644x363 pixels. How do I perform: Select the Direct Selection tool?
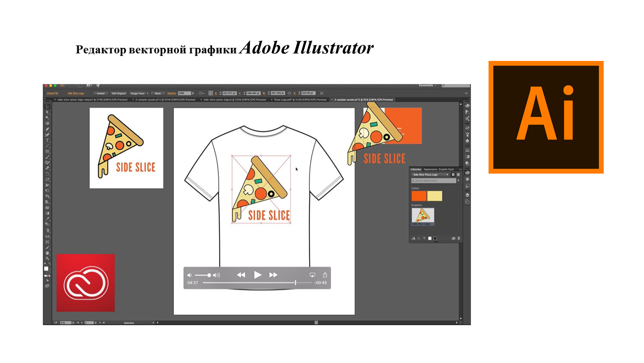coord(47,112)
